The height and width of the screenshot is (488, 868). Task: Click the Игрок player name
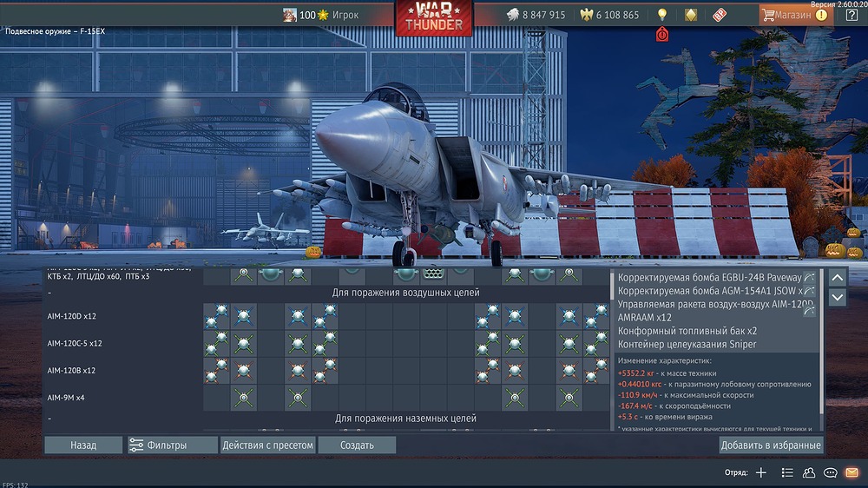click(x=345, y=15)
